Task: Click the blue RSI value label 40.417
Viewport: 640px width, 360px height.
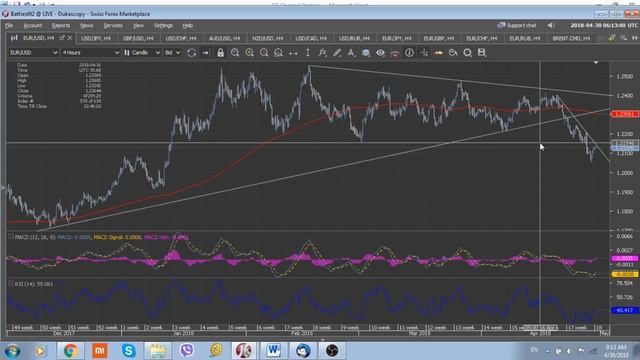Action: (x=624, y=310)
